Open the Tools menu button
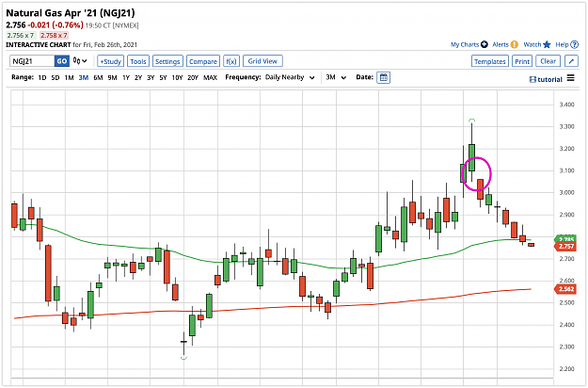 (x=138, y=61)
